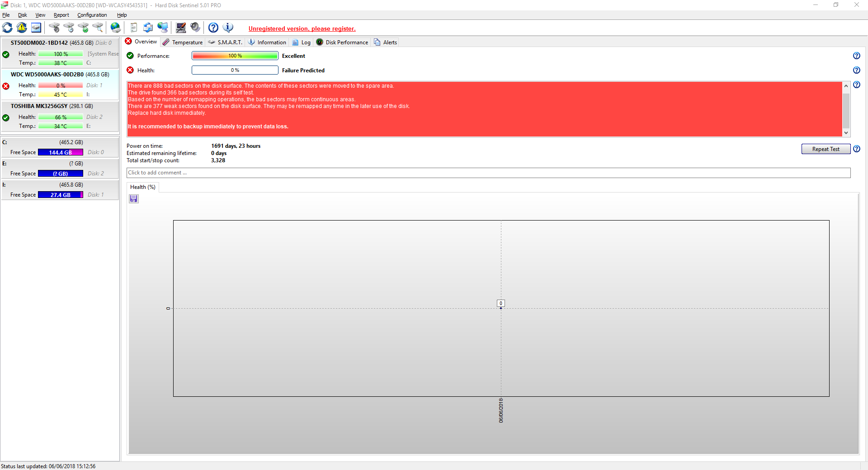Click green check status icon of ST500DM002 disk
This screenshot has width=868, height=470.
coord(6,55)
